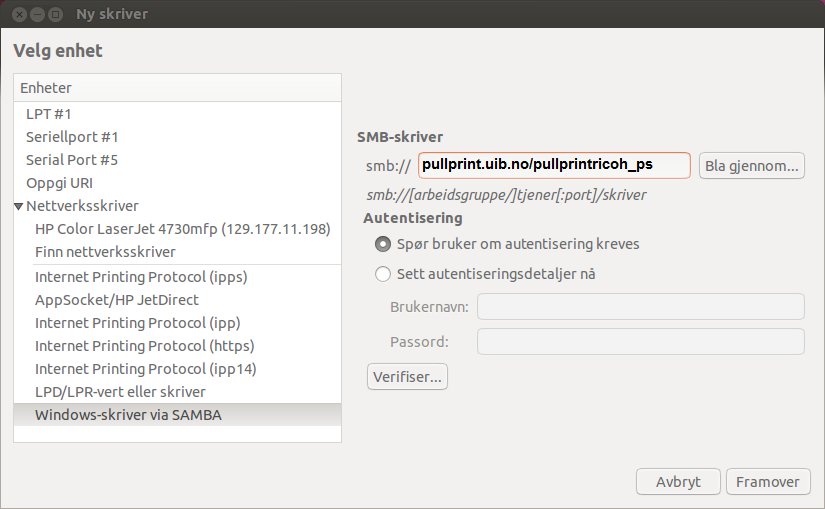Select Oppgi URI in device list
The width and height of the screenshot is (825, 509).
pyautogui.click(x=59, y=183)
